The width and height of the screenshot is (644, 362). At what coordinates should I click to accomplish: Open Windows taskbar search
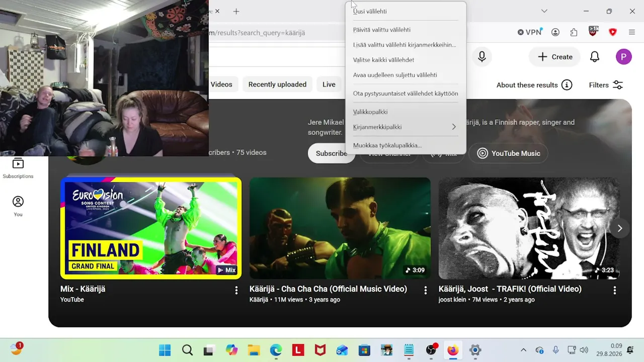click(187, 350)
